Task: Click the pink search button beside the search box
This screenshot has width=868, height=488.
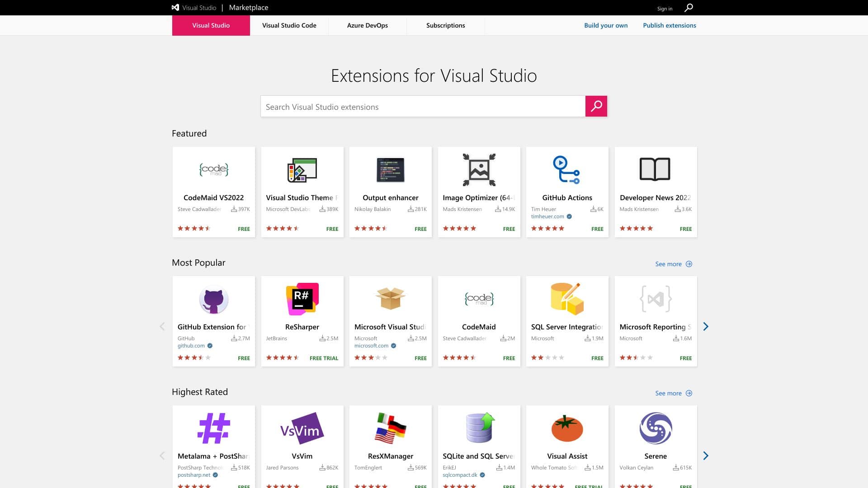Action: point(596,106)
